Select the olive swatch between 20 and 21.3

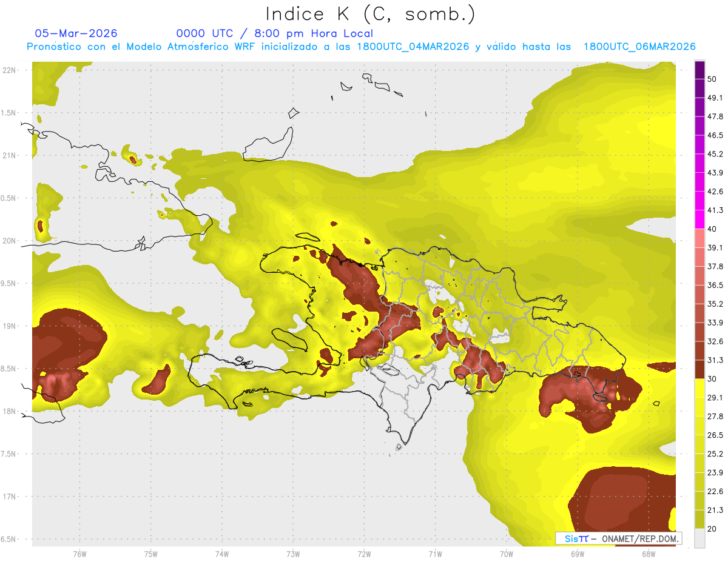coord(699,520)
